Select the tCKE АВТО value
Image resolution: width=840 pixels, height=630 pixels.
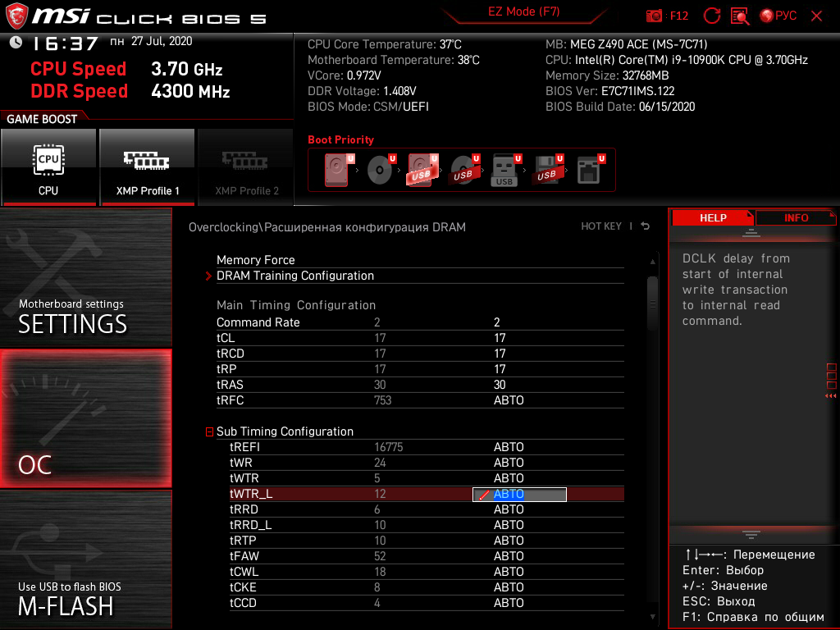click(509, 587)
